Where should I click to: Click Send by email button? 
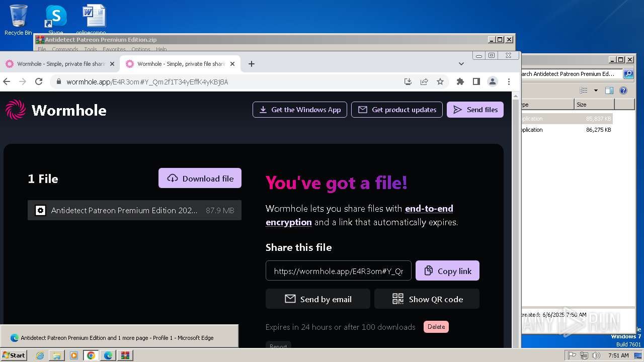318,299
